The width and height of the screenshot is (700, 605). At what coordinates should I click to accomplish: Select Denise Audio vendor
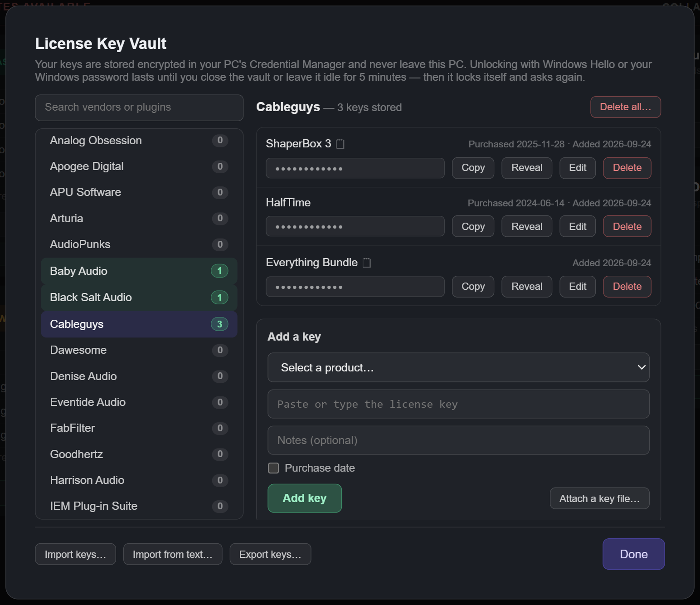pyautogui.click(x=139, y=376)
